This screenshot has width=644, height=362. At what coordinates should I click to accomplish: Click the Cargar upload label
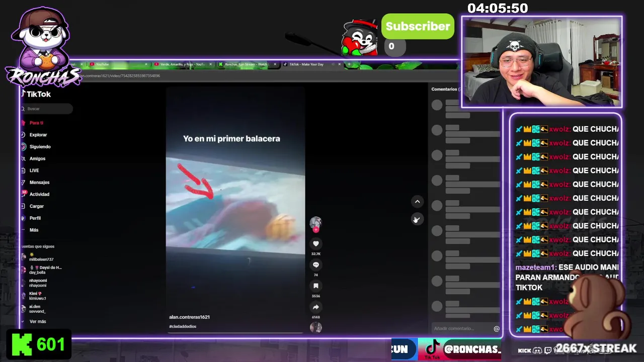(37, 206)
